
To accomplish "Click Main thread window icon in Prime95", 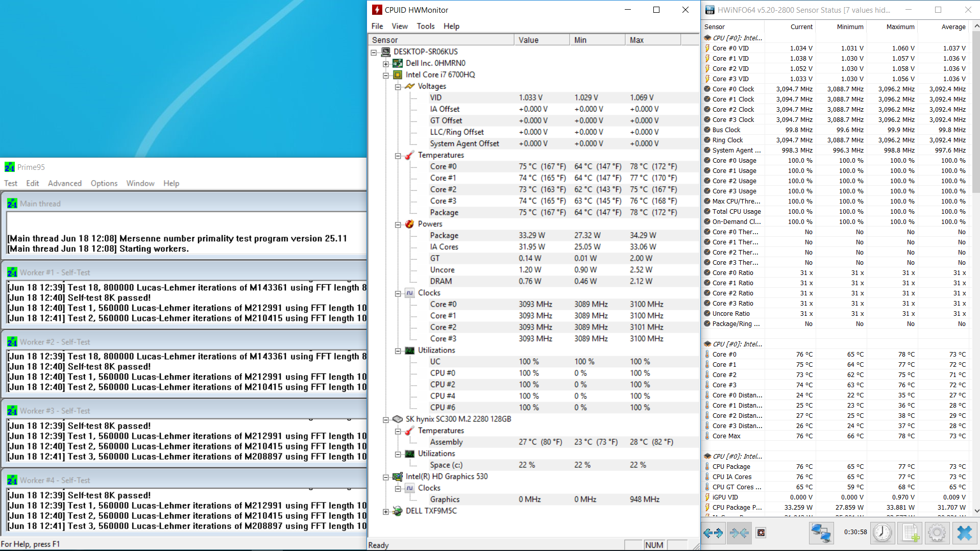I will point(12,204).
